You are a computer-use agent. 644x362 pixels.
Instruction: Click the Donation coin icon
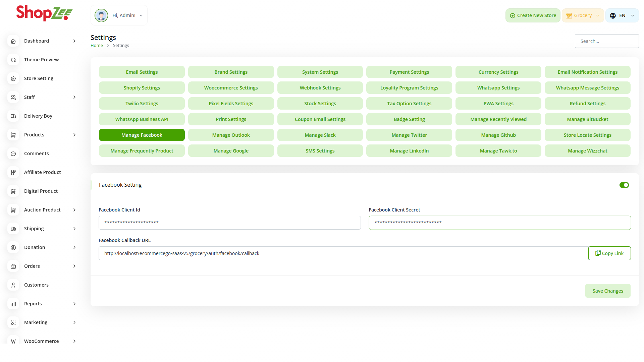click(13, 247)
